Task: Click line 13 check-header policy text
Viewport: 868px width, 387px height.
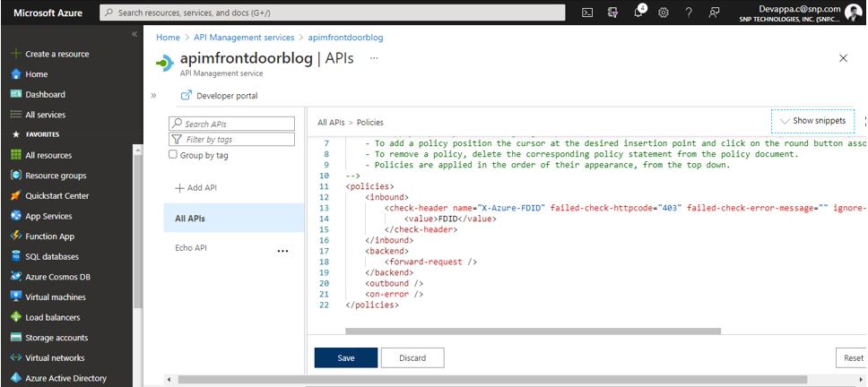Action: (626, 208)
